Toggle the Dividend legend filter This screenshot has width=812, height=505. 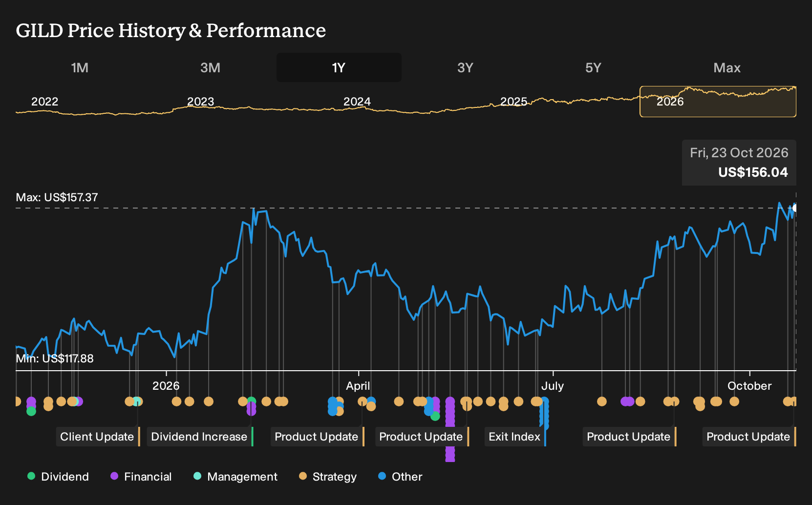[58, 477]
